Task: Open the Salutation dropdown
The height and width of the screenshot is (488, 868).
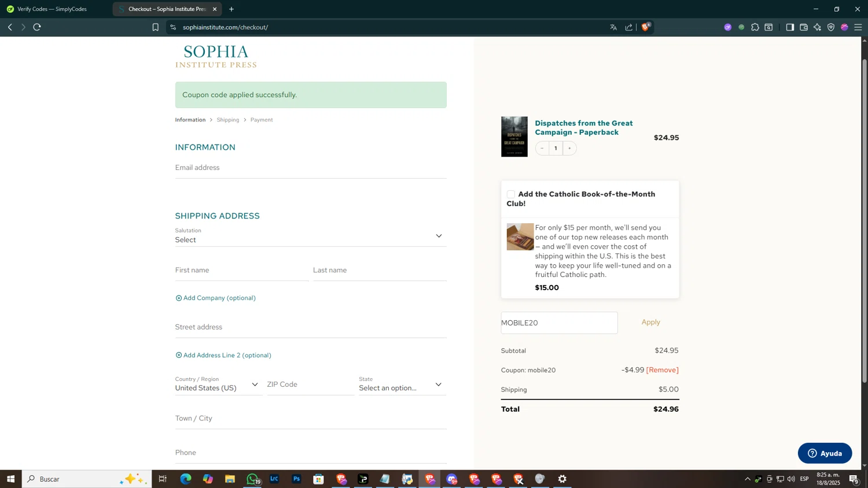Action: (x=311, y=236)
